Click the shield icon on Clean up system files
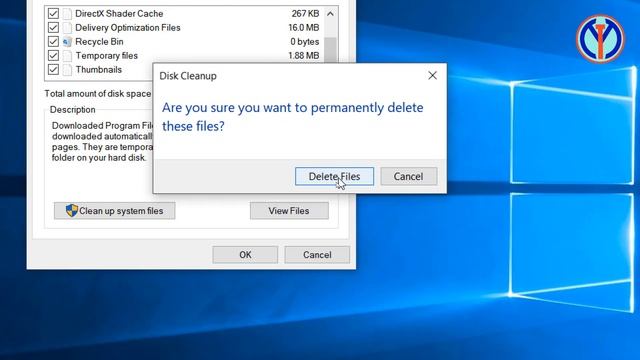This screenshot has height=360, width=640. [72, 211]
